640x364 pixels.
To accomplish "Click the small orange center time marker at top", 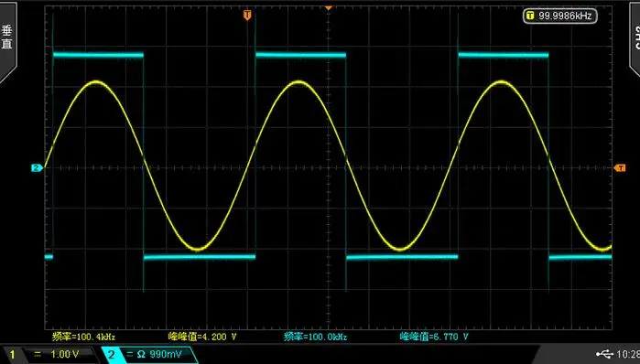I will click(x=329, y=7).
